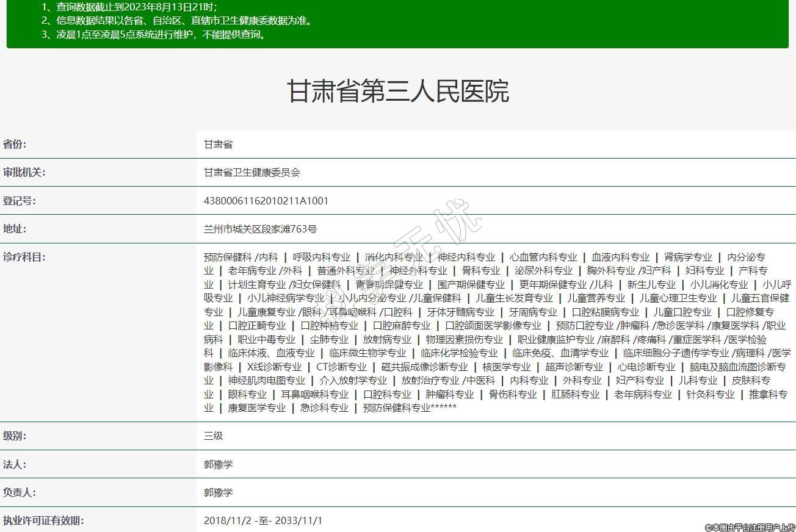
Task: Click the notice line about data cutoff 2023年8月13日
Action: (129, 7)
